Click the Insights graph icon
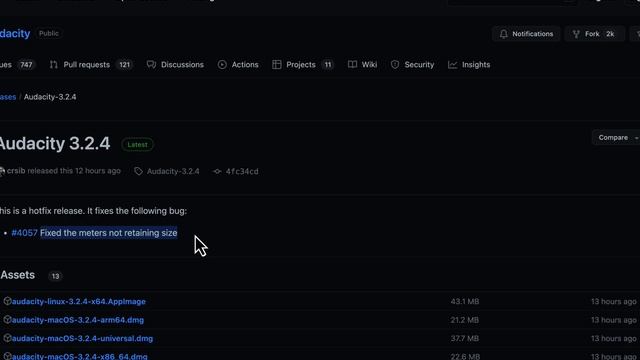 point(452,64)
